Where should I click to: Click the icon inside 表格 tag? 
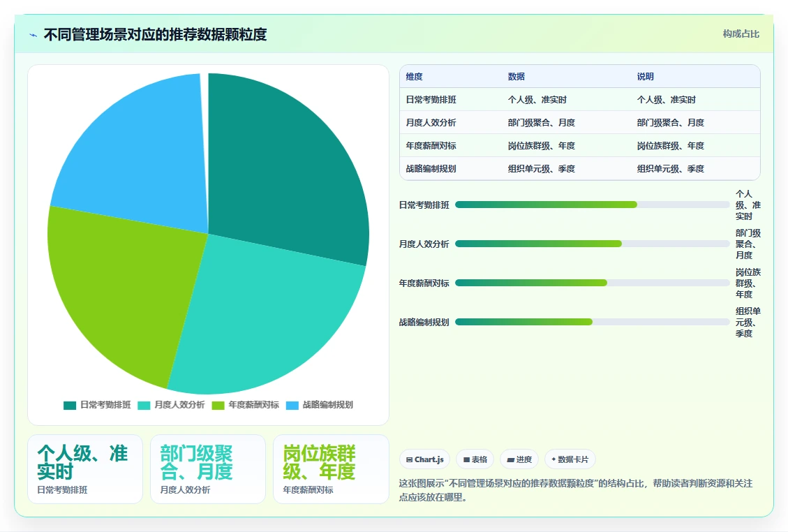tap(466, 460)
